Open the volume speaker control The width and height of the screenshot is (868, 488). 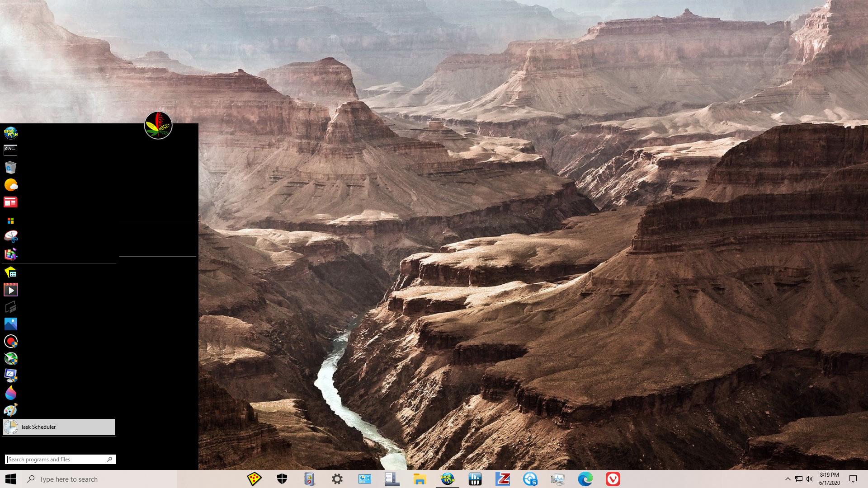point(809,479)
